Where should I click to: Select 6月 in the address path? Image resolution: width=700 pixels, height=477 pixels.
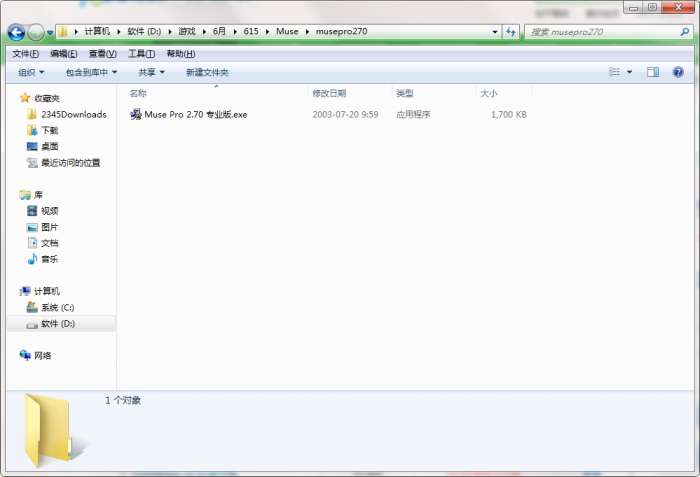219,32
